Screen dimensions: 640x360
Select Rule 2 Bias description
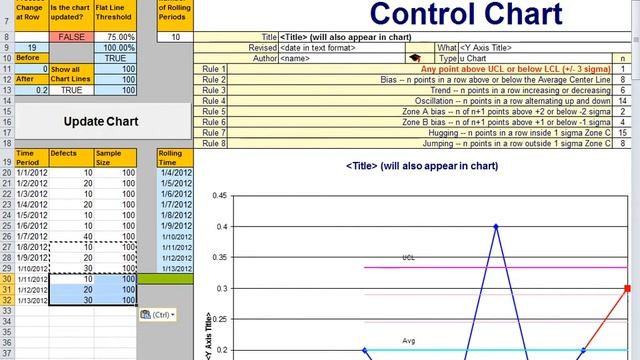point(495,80)
